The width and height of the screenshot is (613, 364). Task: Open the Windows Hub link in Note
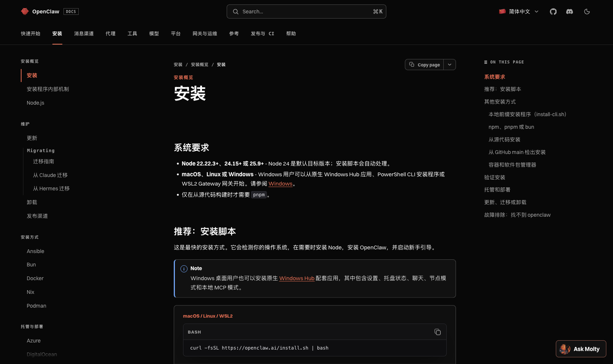(x=297, y=278)
